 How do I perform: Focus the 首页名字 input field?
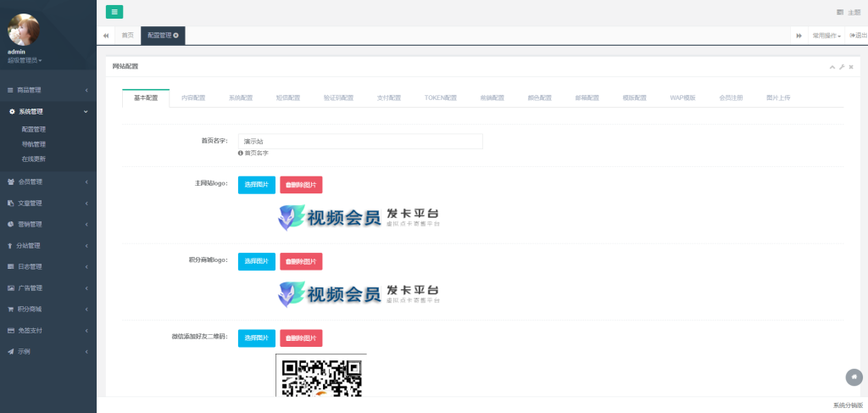360,141
